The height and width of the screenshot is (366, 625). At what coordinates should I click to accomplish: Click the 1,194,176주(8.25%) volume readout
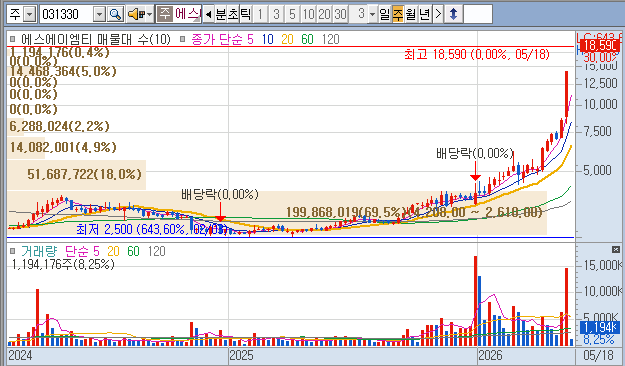click(x=63, y=264)
